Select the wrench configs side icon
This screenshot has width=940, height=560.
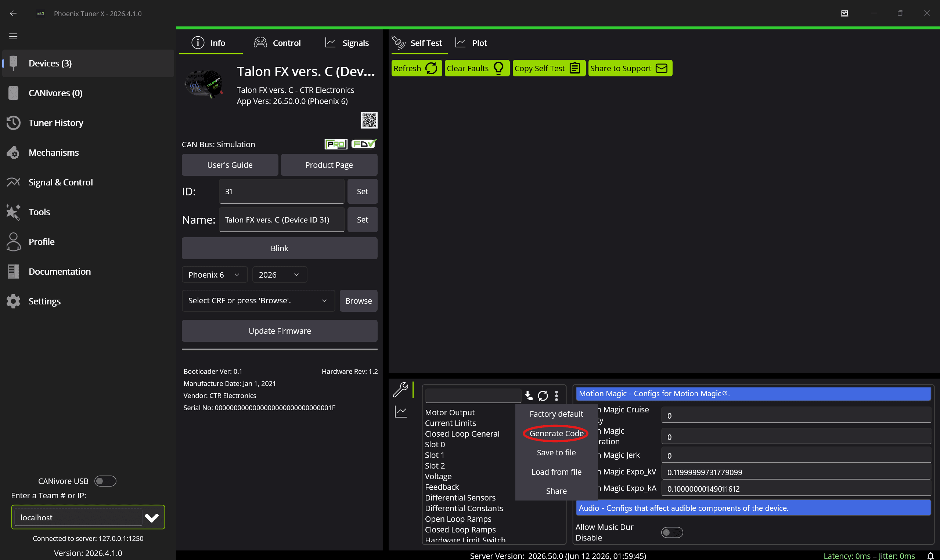[x=400, y=390]
